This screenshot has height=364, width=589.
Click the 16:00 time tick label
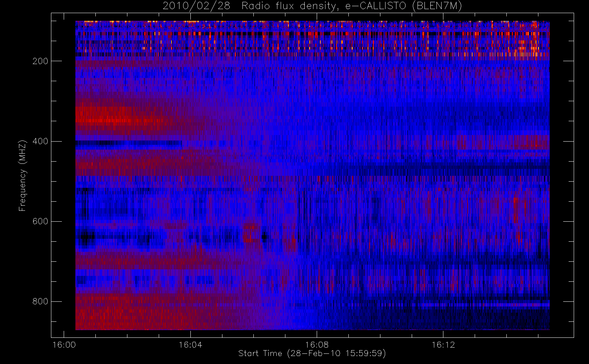(64, 345)
